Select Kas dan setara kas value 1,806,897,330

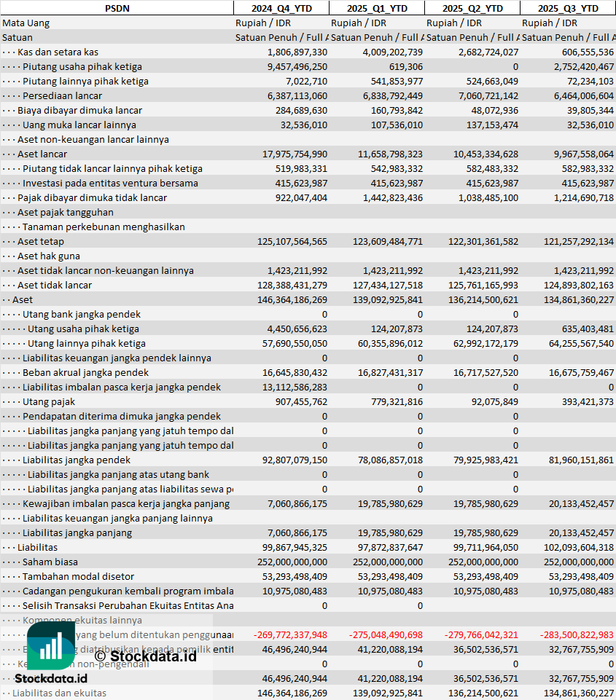click(297, 52)
